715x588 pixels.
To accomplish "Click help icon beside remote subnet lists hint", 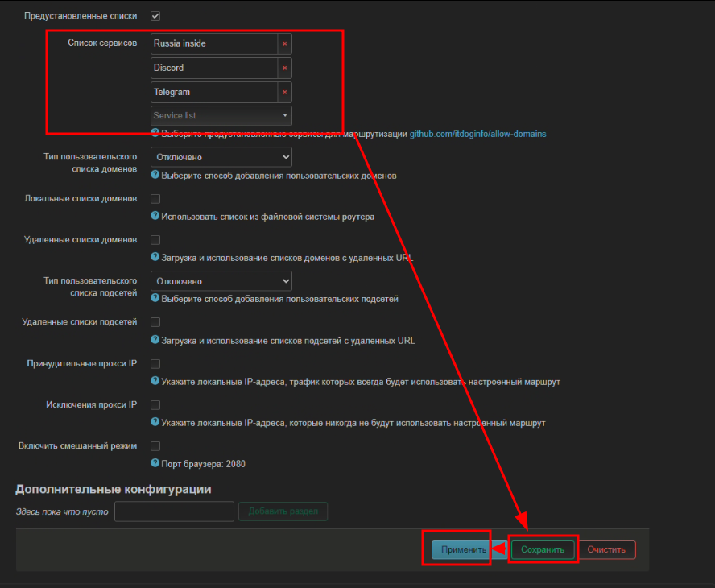I will [155, 340].
